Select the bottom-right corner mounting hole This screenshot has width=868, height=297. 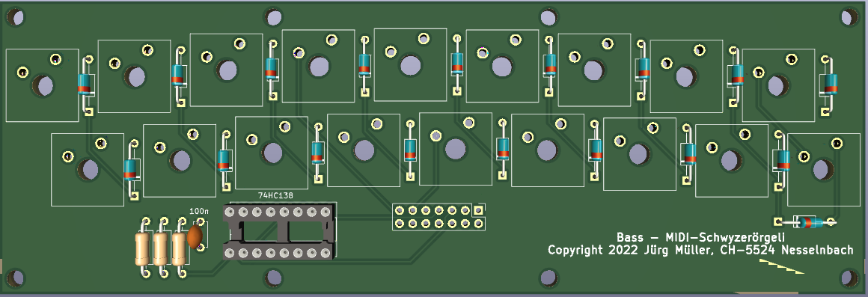point(850,278)
